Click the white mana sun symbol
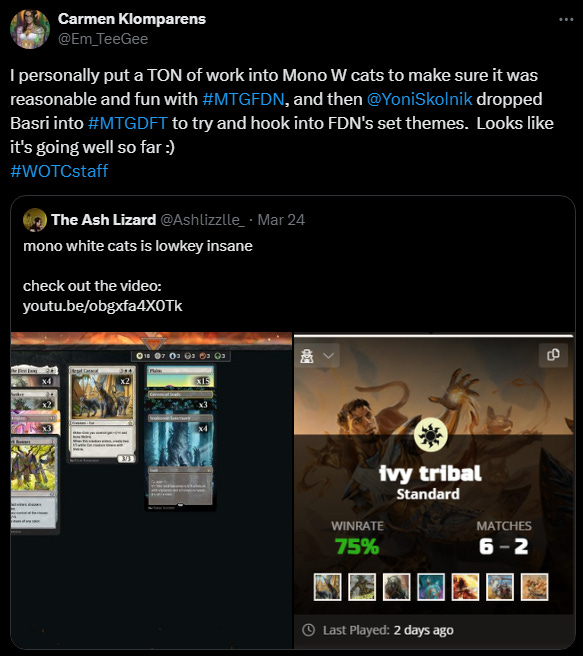The height and width of the screenshot is (656, 583). coord(430,435)
